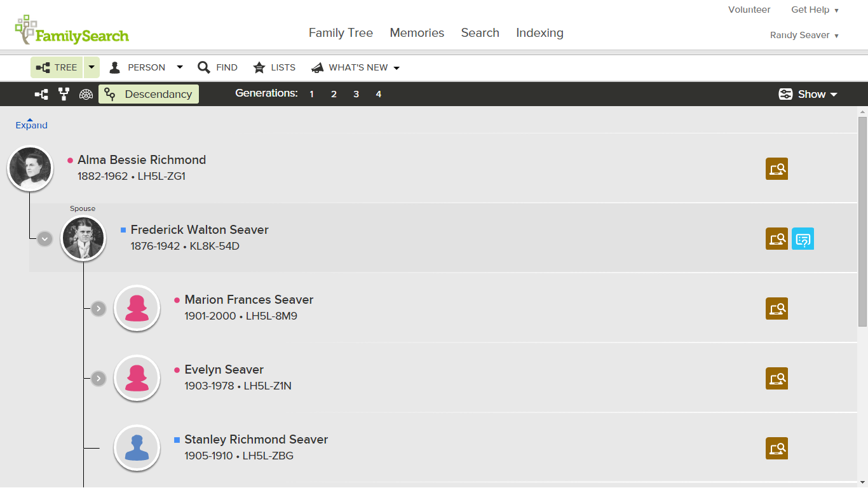The image size is (868, 488).
Task: Open Evelyn Seaver's profile photo placeholder
Action: [x=137, y=378]
